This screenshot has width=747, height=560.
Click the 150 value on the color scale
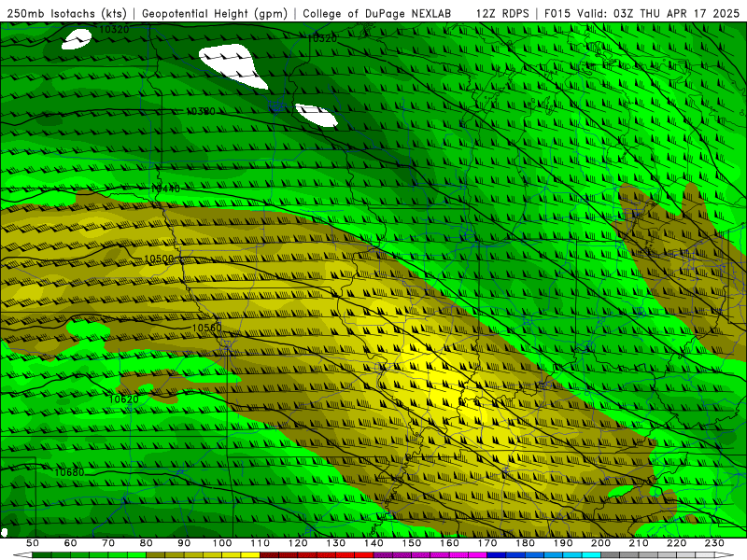[412, 543]
